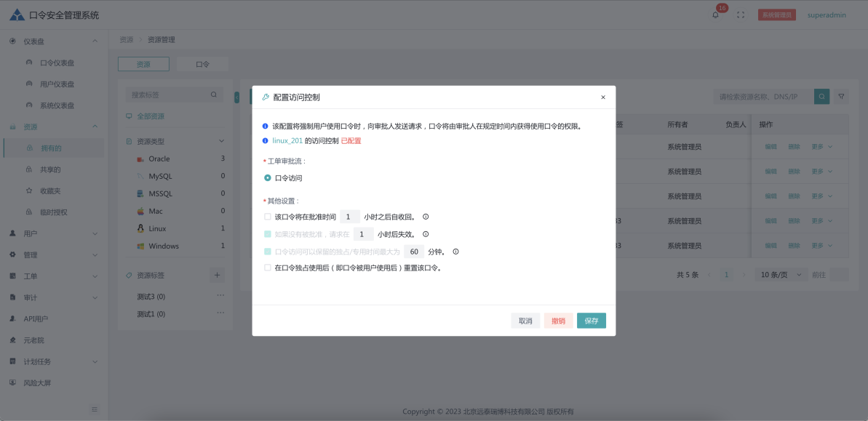This screenshot has width=868, height=421.
Task: Click the notification bell icon
Action: (715, 15)
